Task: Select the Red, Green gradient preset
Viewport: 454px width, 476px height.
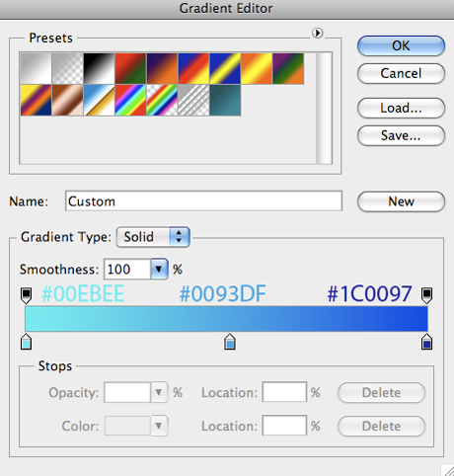Action: pyautogui.click(x=130, y=68)
